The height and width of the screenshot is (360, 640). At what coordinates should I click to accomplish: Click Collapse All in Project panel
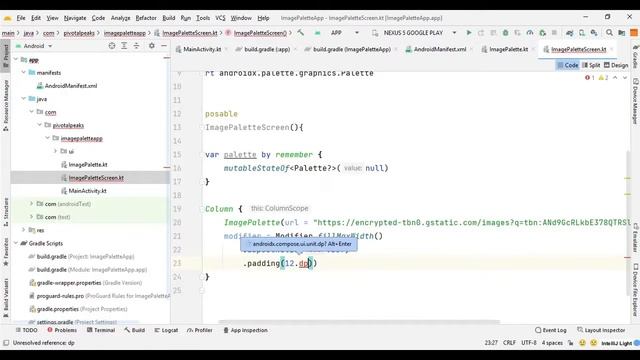[136, 46]
